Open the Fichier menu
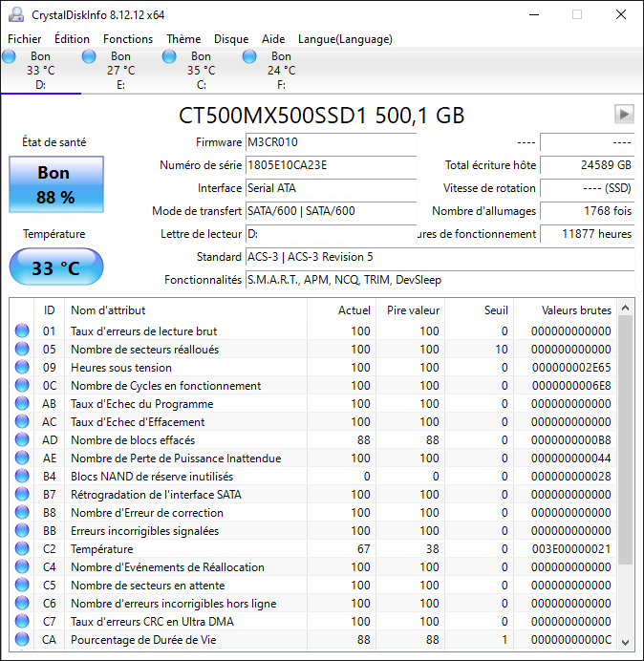Viewport: 644px width, 661px height. coord(25,39)
